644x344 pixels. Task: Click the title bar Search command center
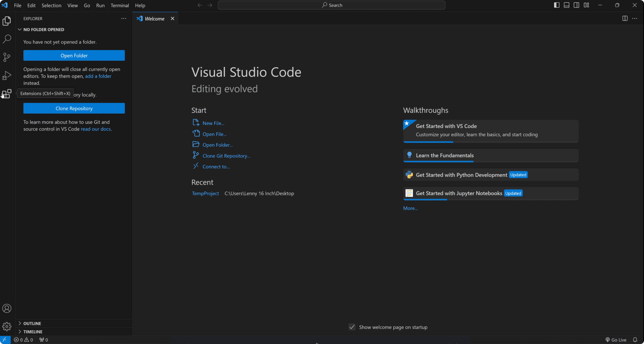click(x=331, y=5)
